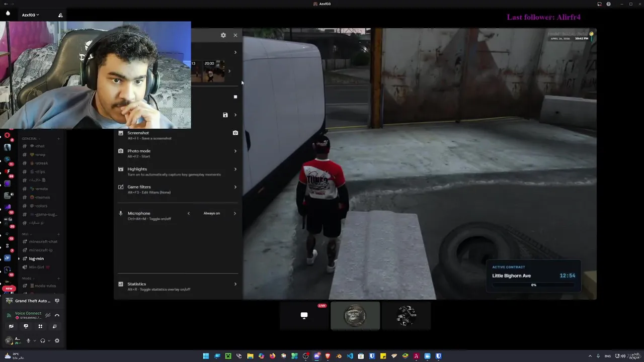Click the invite people icon beside server name
644x362 pixels.
60,15
